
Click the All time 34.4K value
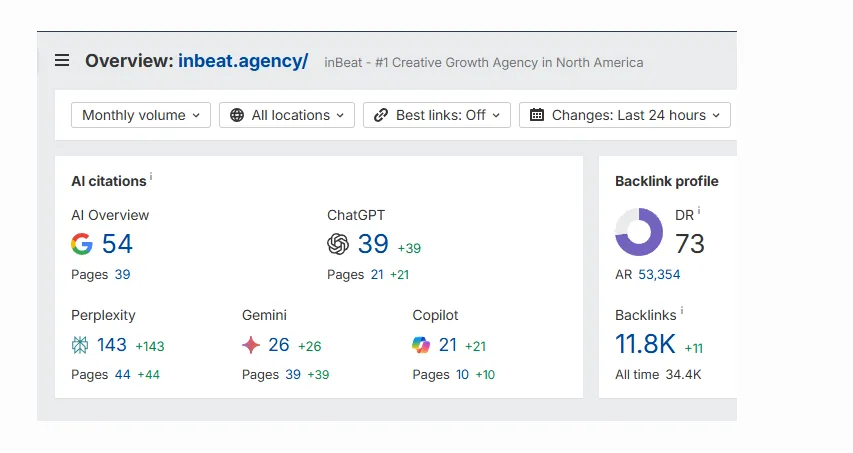click(x=683, y=375)
